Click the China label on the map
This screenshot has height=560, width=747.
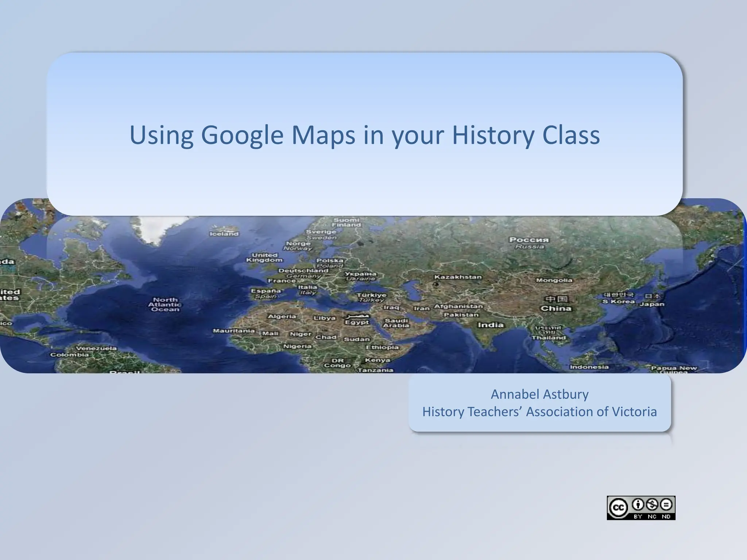click(x=556, y=308)
